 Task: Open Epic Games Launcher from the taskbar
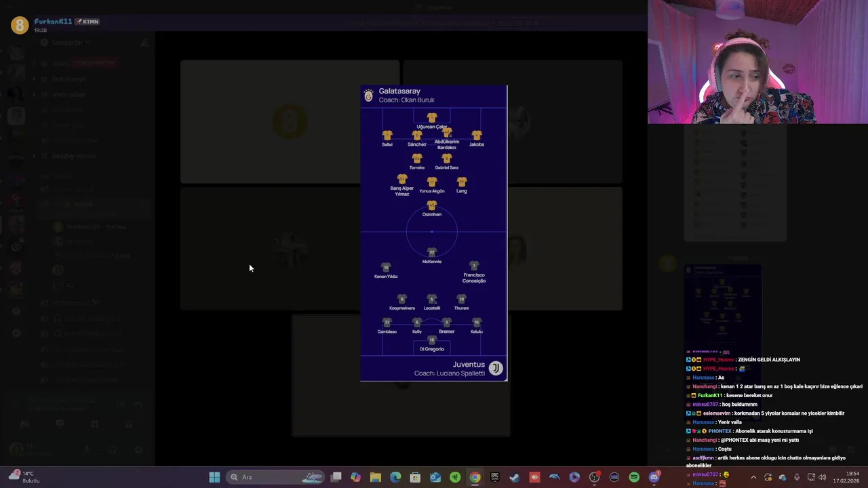[495, 477]
